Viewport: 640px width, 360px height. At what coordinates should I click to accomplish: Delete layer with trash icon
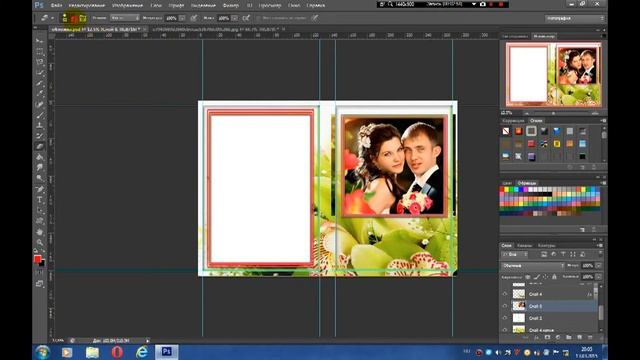(x=590, y=338)
